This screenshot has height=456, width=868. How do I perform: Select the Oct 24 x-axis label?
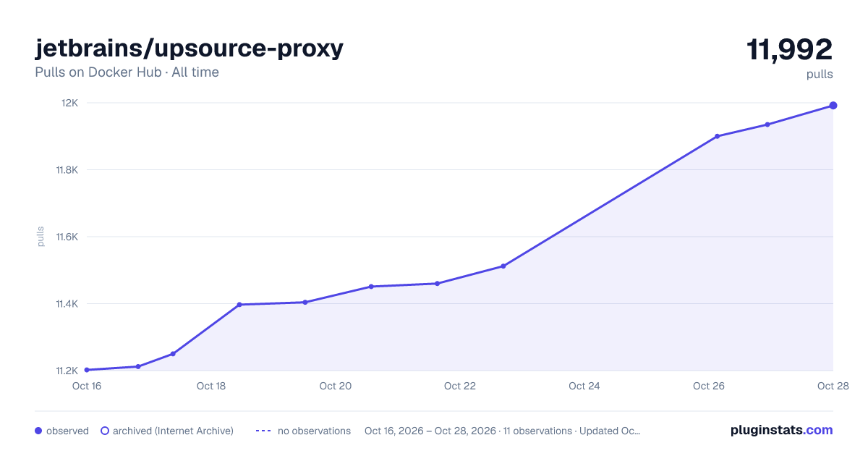[584, 386]
